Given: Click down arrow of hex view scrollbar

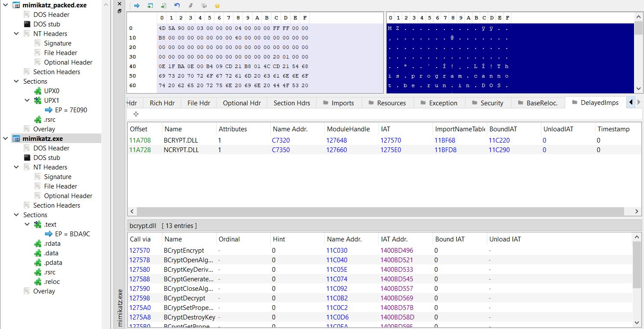Looking at the screenshot, I should [x=638, y=89].
